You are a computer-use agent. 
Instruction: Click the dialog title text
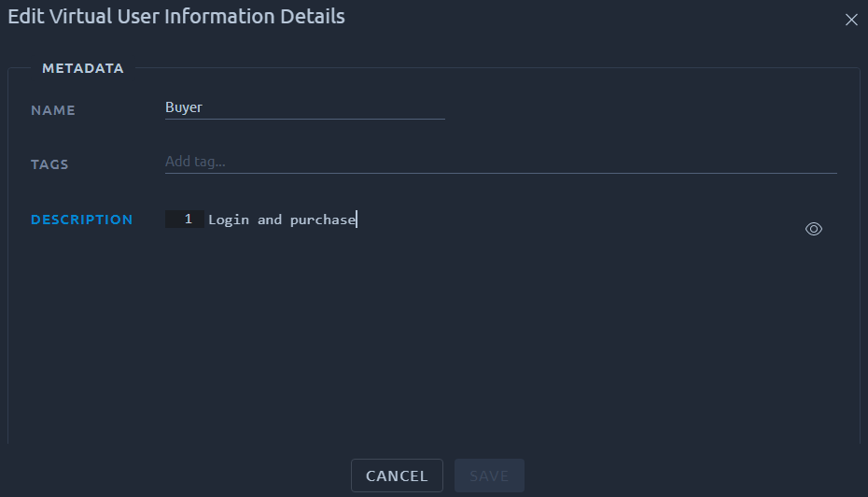pyautogui.click(x=176, y=17)
